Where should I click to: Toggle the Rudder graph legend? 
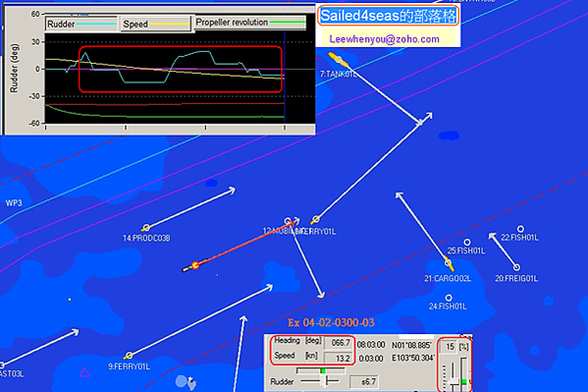coord(81,24)
